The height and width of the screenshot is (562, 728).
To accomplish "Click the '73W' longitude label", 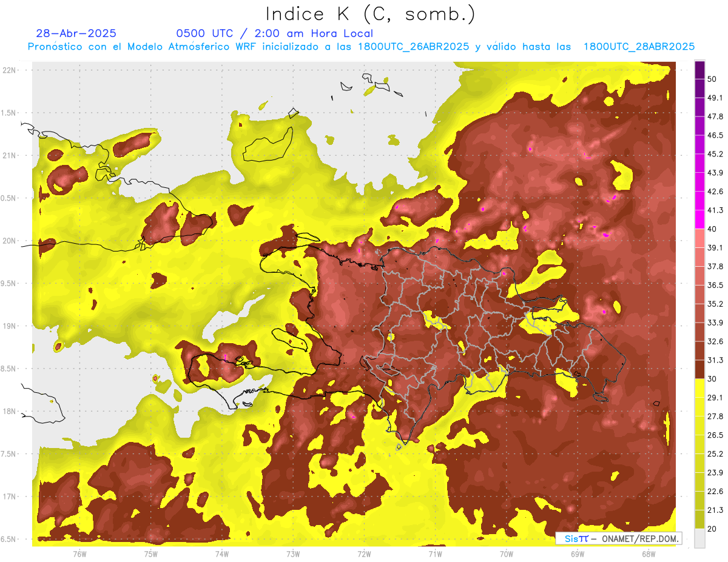I will [293, 554].
